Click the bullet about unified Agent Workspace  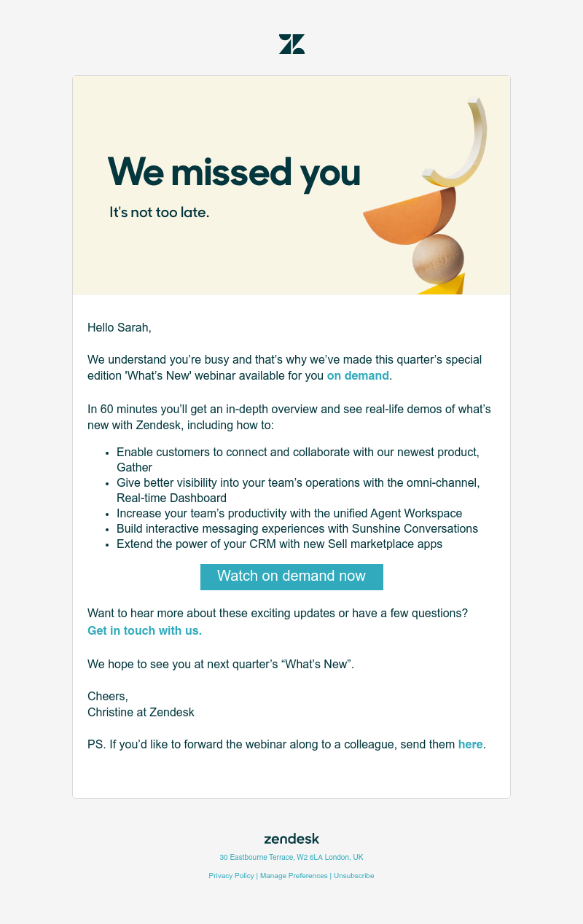click(289, 513)
